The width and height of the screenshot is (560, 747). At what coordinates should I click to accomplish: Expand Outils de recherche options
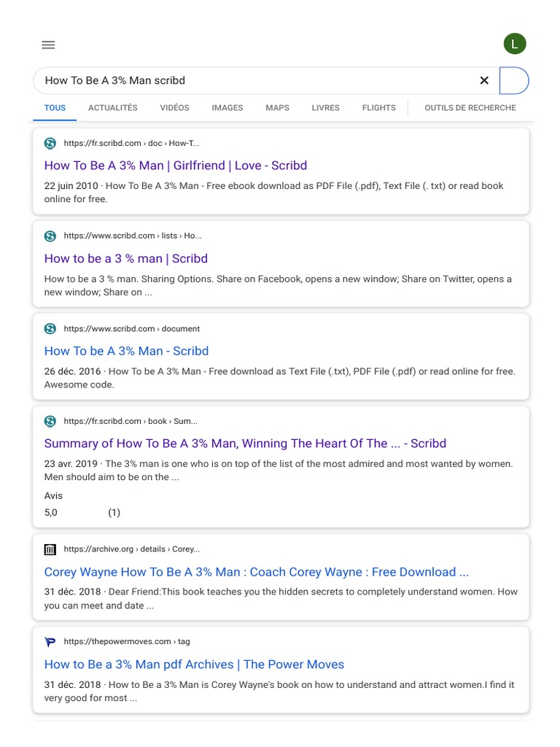pyautogui.click(x=470, y=108)
